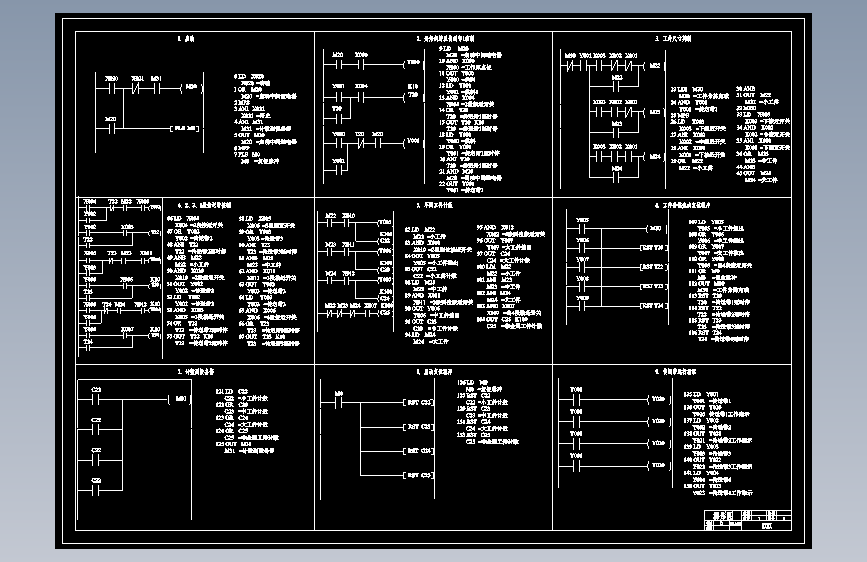Click the M30 output coil in section 6
The width and height of the screenshot is (867, 562).
pyautogui.click(x=656, y=228)
